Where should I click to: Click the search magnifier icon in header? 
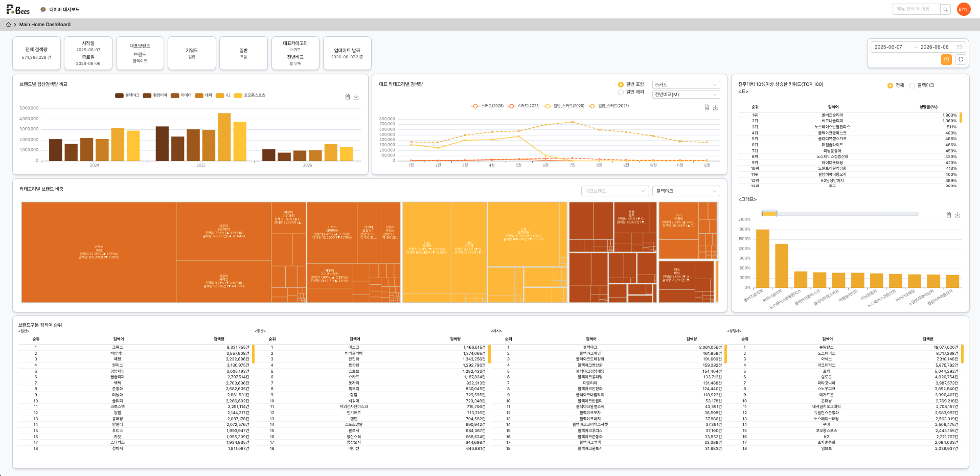(x=946, y=9)
